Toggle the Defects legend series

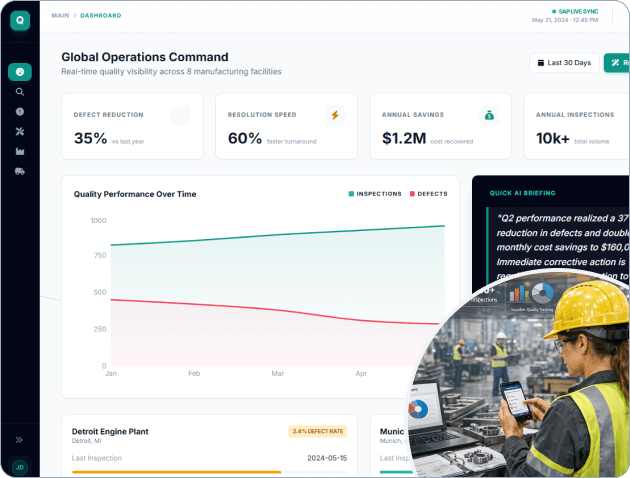point(427,194)
